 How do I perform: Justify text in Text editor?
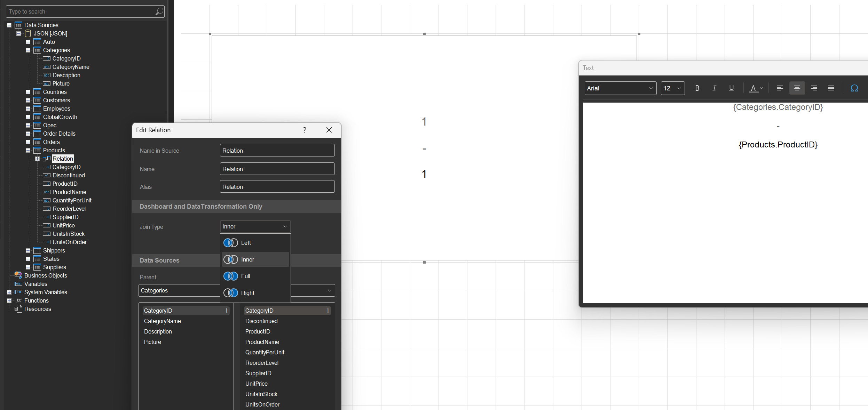click(x=831, y=88)
